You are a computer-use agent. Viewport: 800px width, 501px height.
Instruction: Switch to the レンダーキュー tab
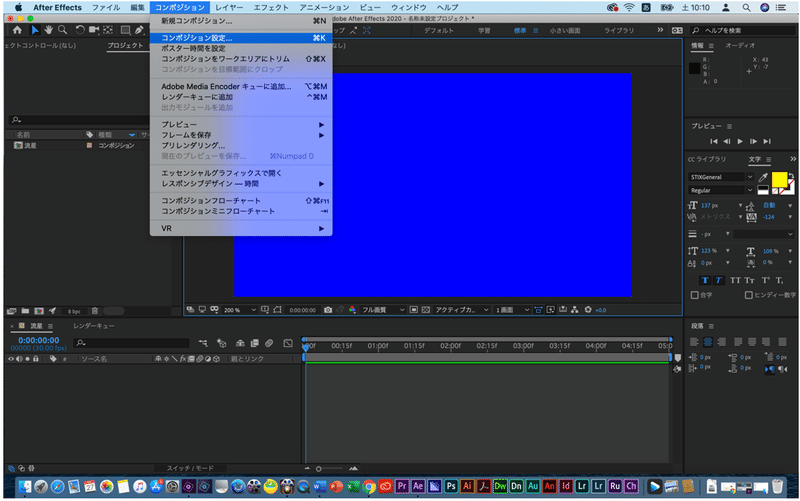click(94, 326)
